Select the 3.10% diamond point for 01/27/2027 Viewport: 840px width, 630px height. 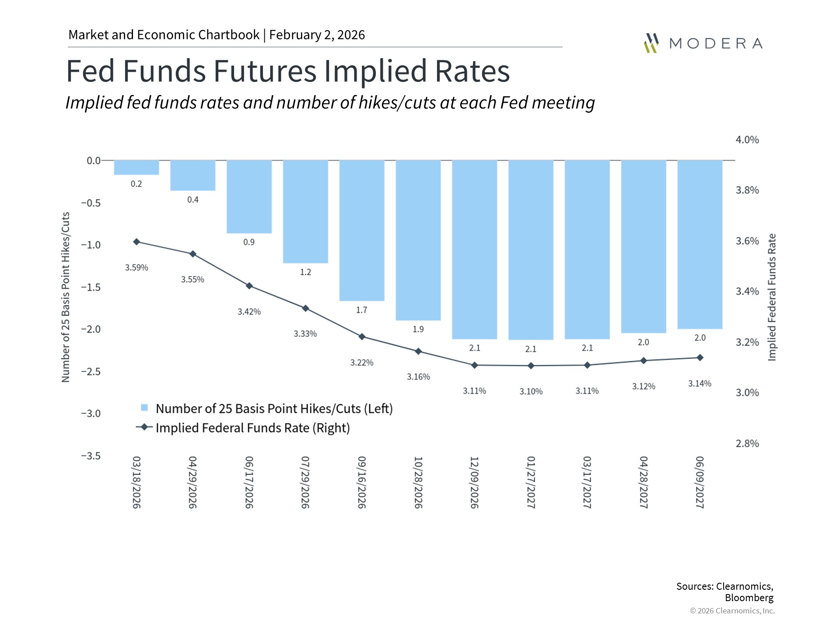pyautogui.click(x=531, y=366)
